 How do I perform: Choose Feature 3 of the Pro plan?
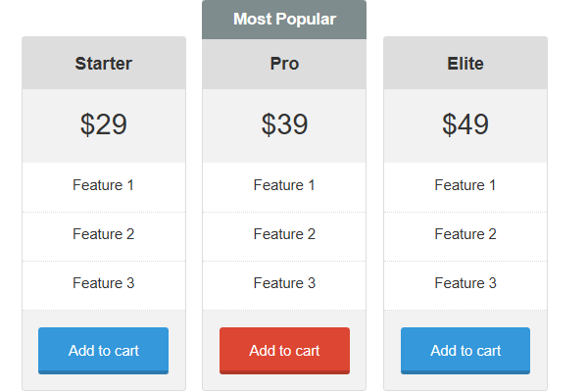click(284, 283)
